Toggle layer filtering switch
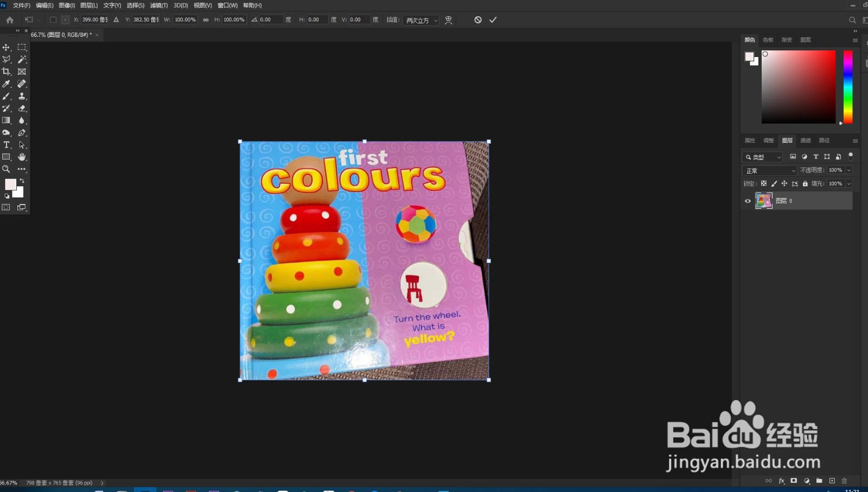The image size is (868, 492). point(851,156)
